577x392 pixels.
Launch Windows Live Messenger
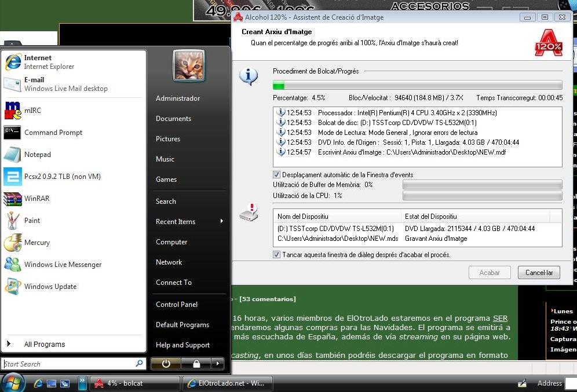[x=74, y=265]
